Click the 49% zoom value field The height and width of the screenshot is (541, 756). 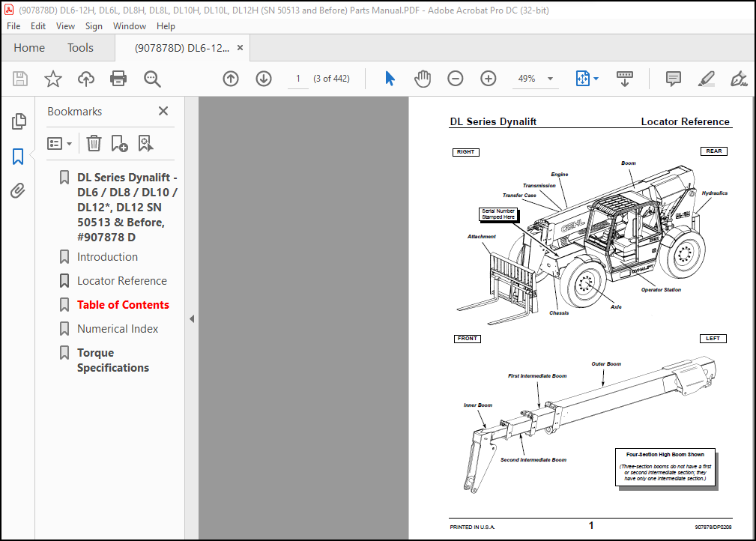click(x=527, y=79)
